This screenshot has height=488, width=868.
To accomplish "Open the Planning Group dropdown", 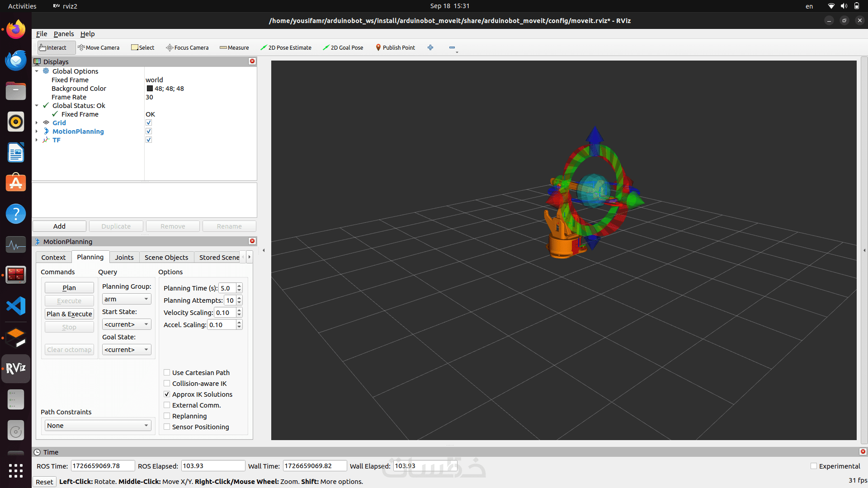I will click(x=127, y=299).
